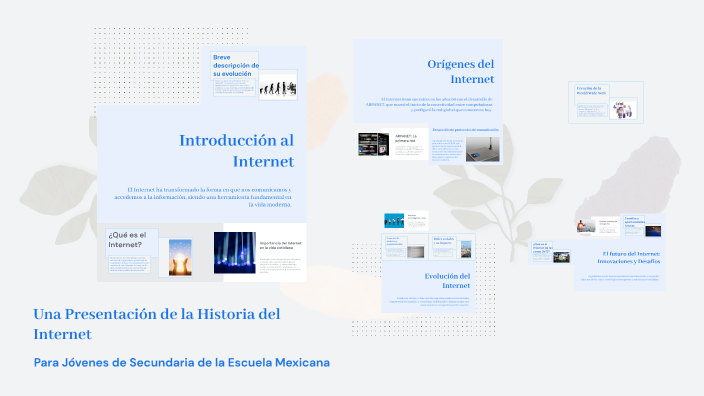
Task: Click the router device image
Action: click(x=483, y=150)
